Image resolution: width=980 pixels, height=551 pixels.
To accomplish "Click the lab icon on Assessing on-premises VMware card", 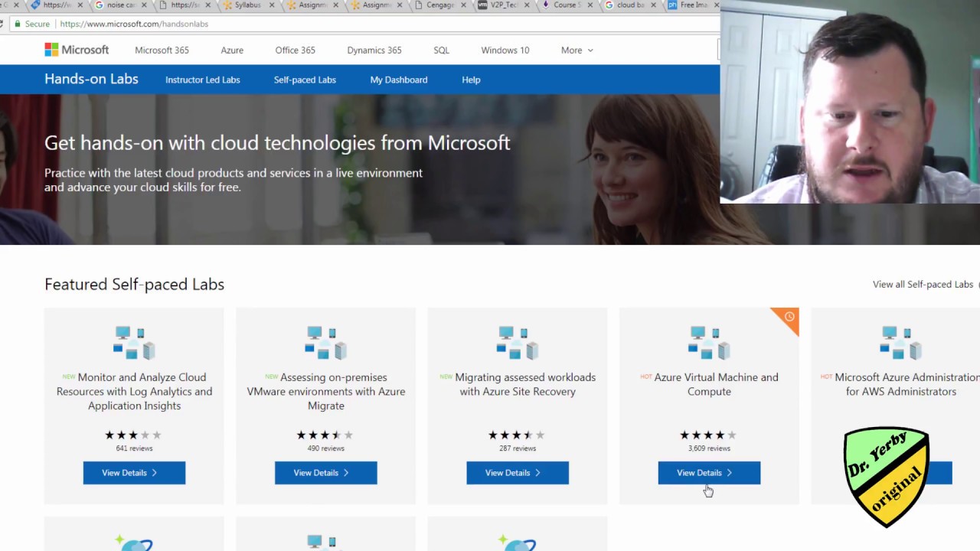I will click(x=326, y=342).
